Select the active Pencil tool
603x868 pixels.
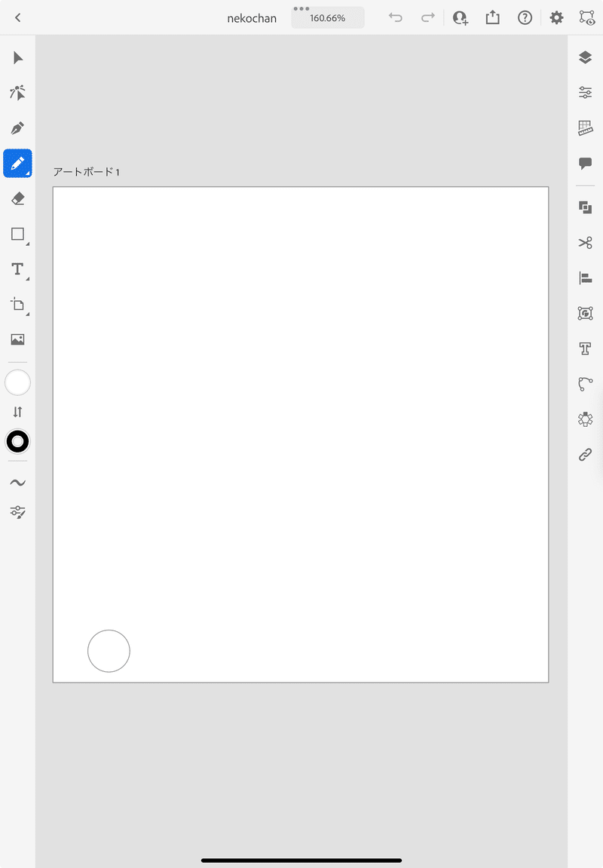17,164
